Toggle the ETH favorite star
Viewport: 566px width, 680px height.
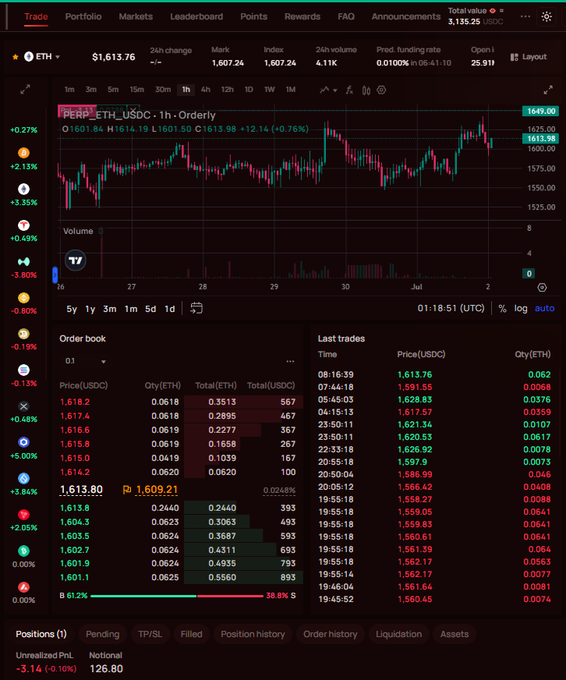15,57
